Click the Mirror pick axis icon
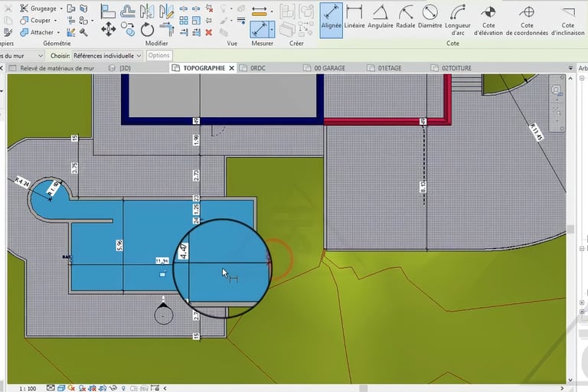 (147, 11)
